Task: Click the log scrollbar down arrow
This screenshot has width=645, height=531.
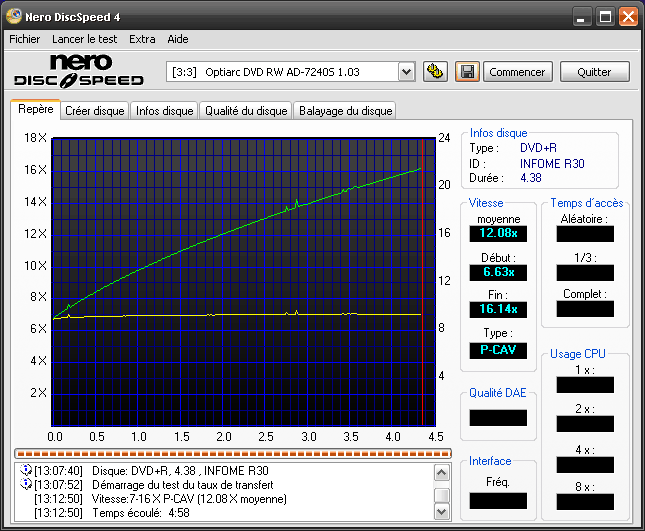Action: click(x=442, y=512)
